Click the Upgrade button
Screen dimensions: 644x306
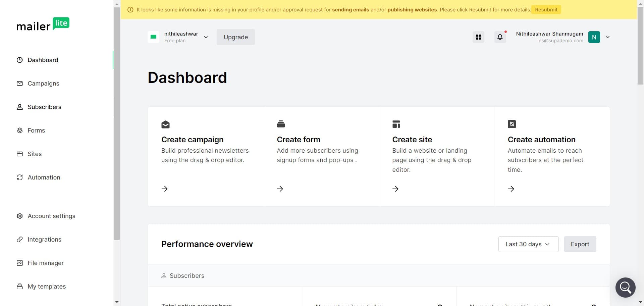tap(235, 37)
